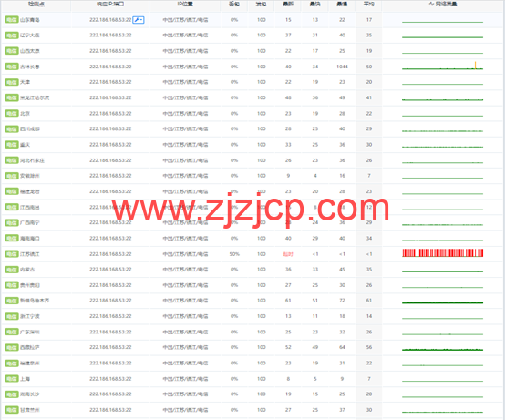Click the 响应IP:端口 column header
The height and width of the screenshot is (420, 505).
click(x=110, y=5)
